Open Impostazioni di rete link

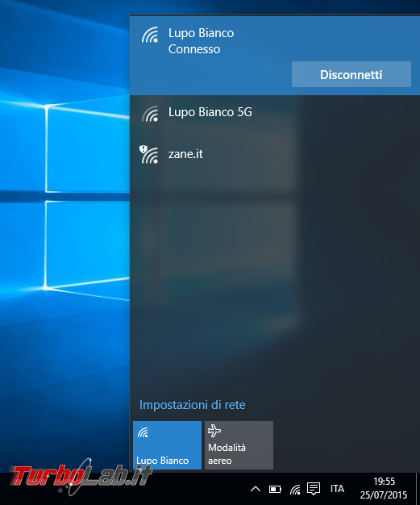(192, 405)
